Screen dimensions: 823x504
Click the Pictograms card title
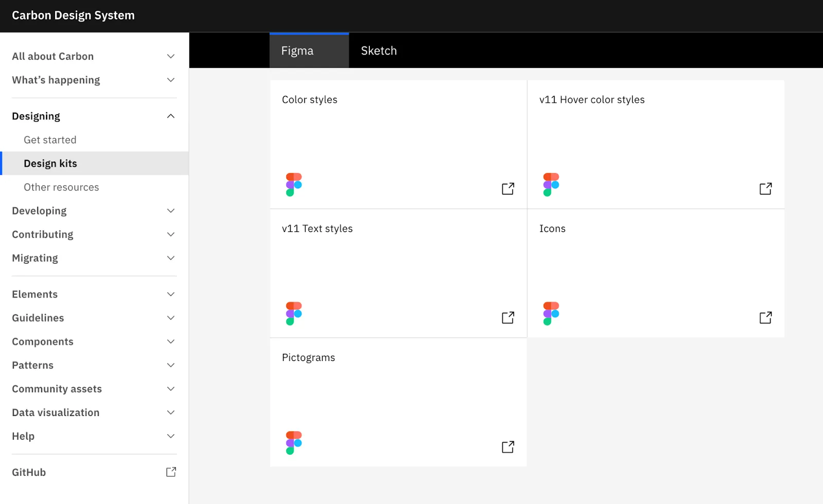pyautogui.click(x=309, y=358)
